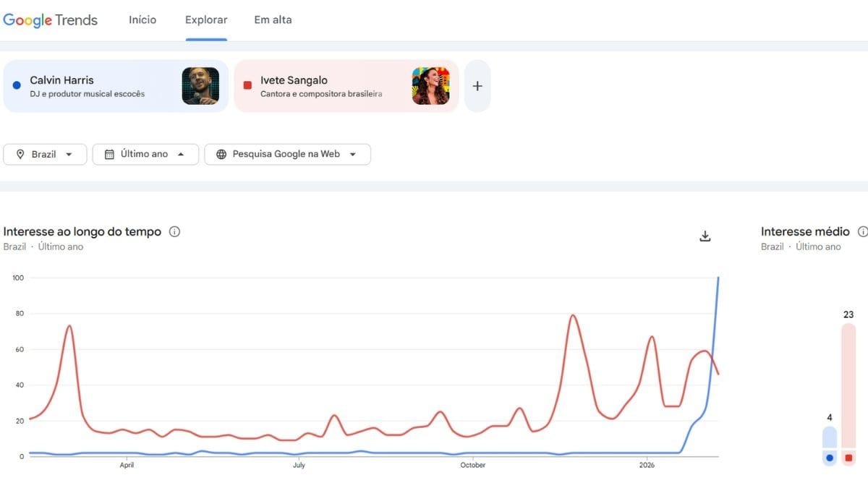Click 'Cantora e compositora brasileira' description
868x488 pixels.
321,94
